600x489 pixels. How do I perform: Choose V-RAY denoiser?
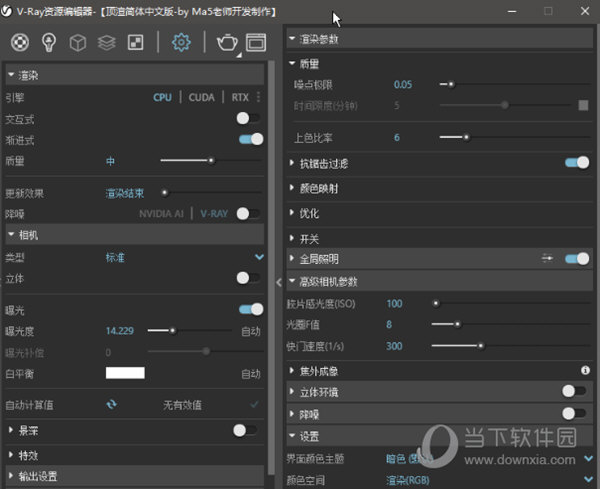click(214, 214)
